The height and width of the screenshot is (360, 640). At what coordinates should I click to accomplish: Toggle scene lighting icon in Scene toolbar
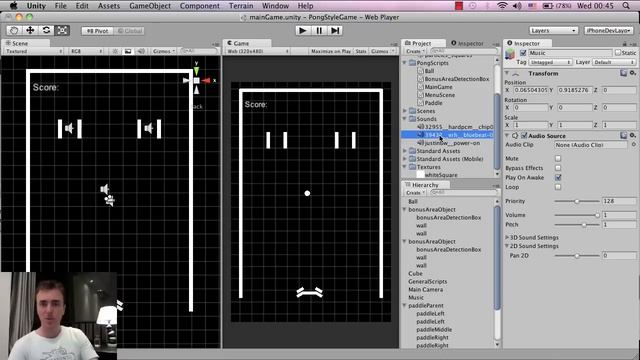[x=115, y=51]
